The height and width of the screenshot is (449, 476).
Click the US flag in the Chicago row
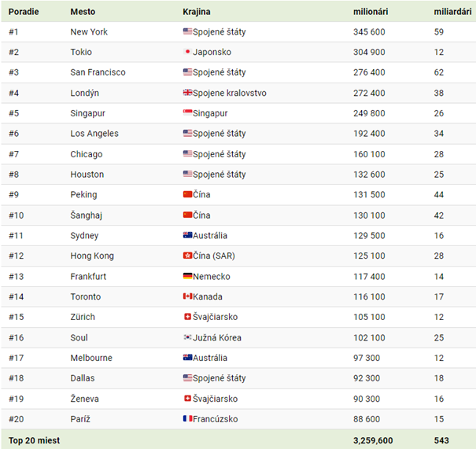(x=187, y=153)
